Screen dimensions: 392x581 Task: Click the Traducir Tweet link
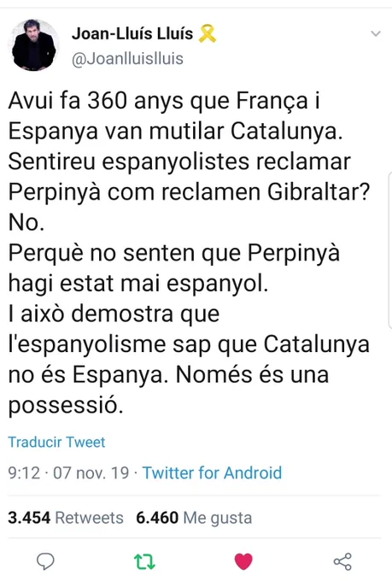pos(56,442)
